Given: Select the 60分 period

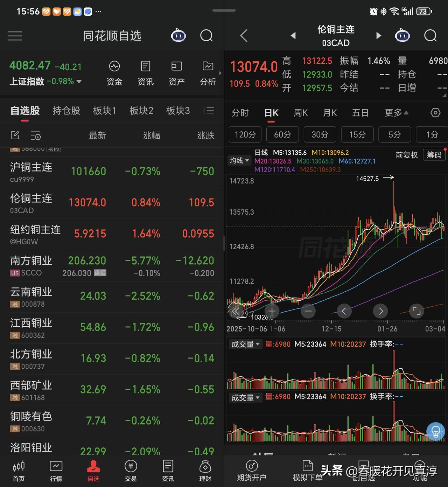Looking at the screenshot, I should (282, 134).
